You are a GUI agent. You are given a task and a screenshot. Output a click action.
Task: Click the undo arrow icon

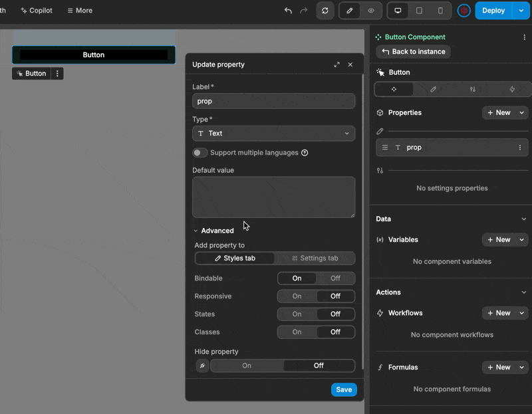coord(287,11)
